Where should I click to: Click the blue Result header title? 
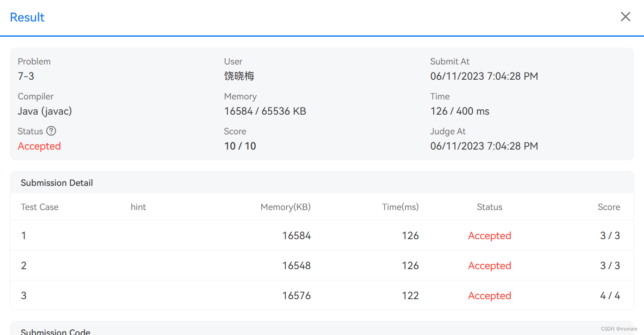coord(27,17)
